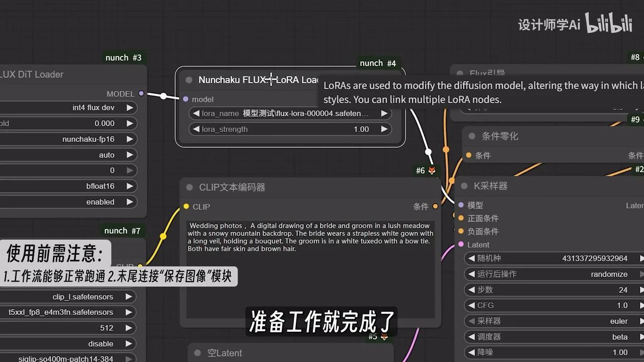Increase lora_strength using its right arrow
This screenshot has width=644, height=362.
[385, 129]
